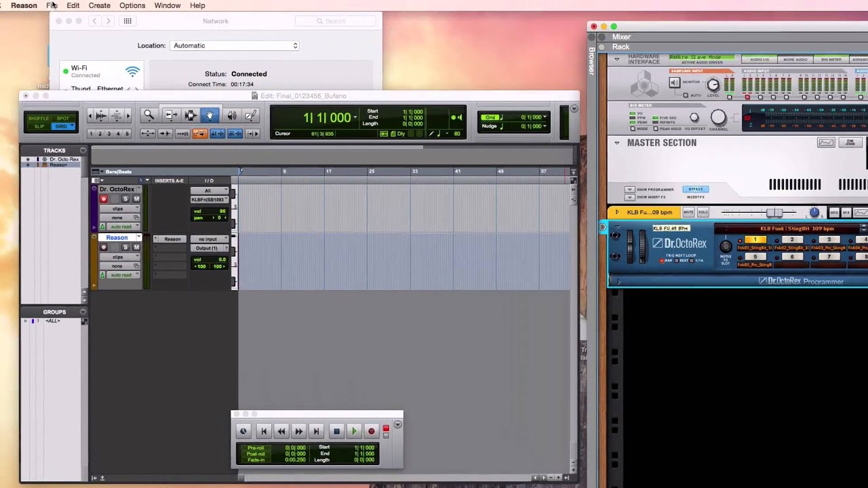Stop playback in transport window
The height and width of the screenshot is (488, 868).
(336, 431)
